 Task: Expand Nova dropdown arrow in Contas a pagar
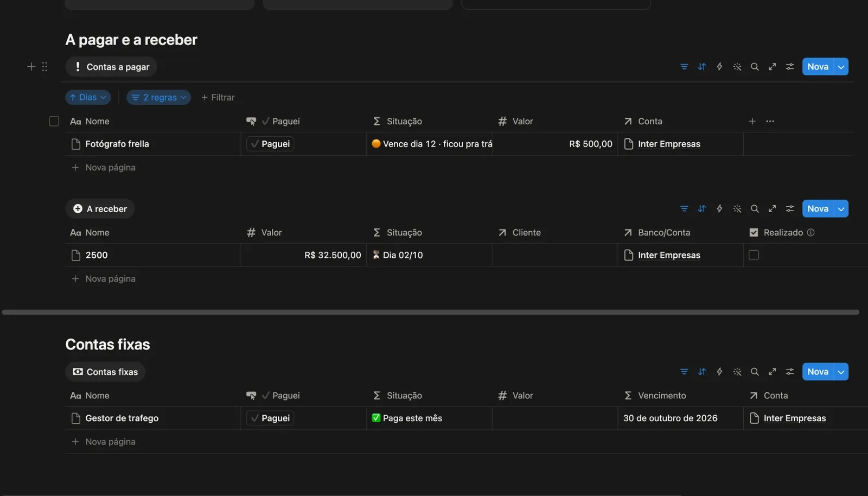(841, 67)
